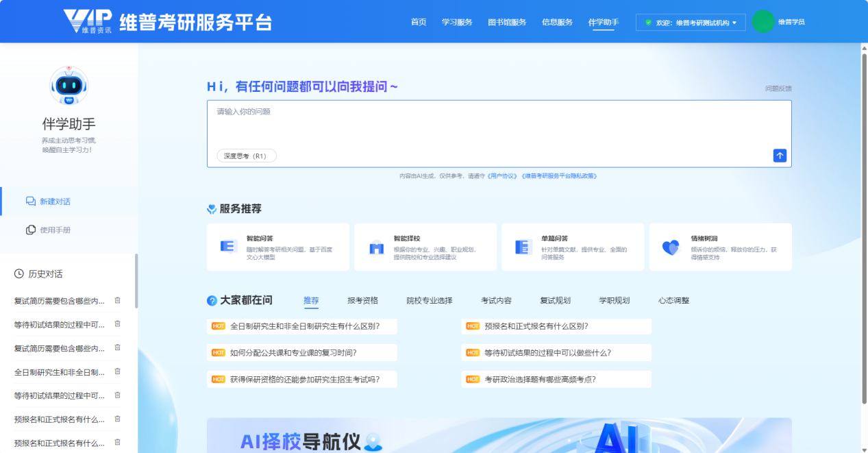Click the 智能问答 service icon
This screenshot has height=453, width=868.
[x=229, y=247]
